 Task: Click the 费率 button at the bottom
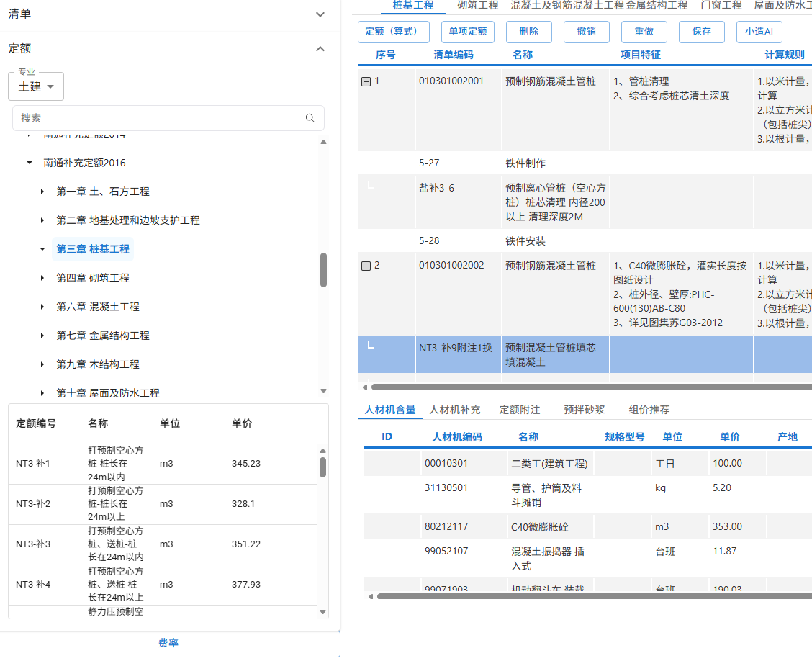pyautogui.click(x=169, y=644)
